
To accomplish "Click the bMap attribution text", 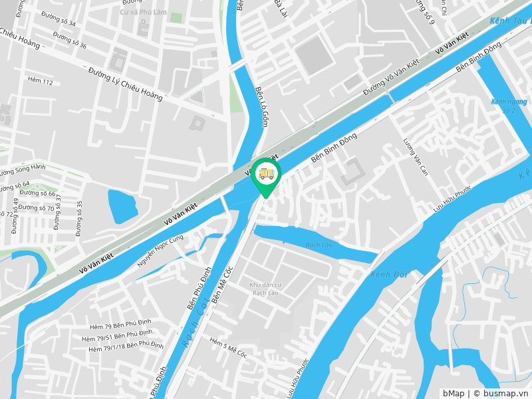I will [454, 394].
